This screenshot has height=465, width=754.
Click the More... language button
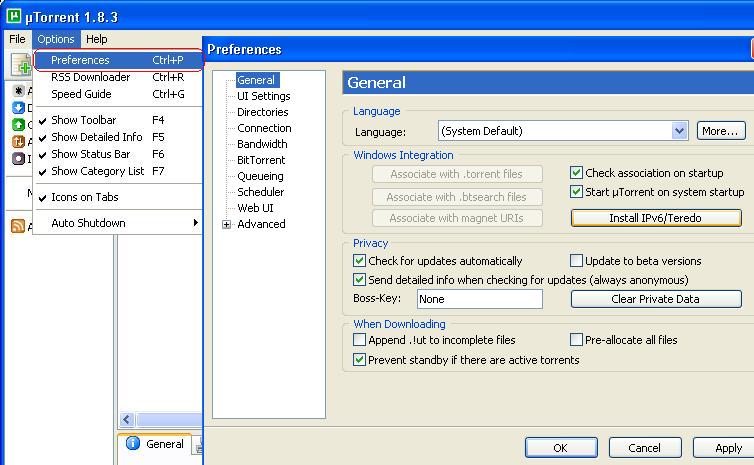721,131
